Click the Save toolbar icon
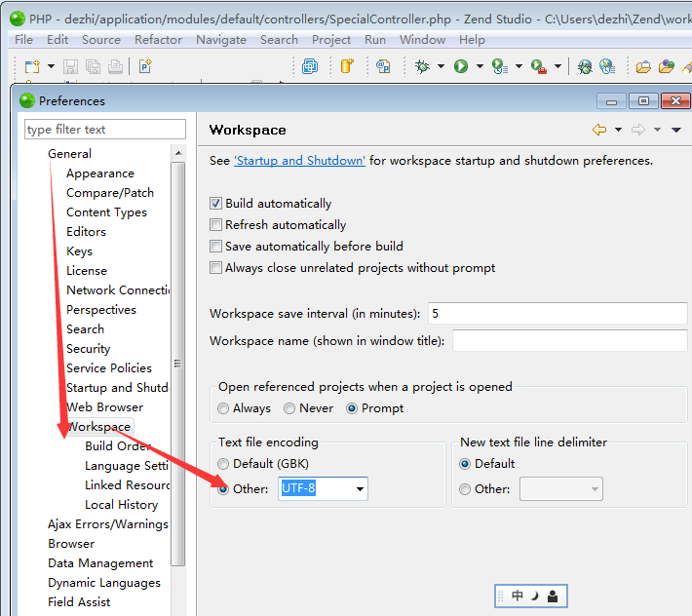 (x=70, y=66)
